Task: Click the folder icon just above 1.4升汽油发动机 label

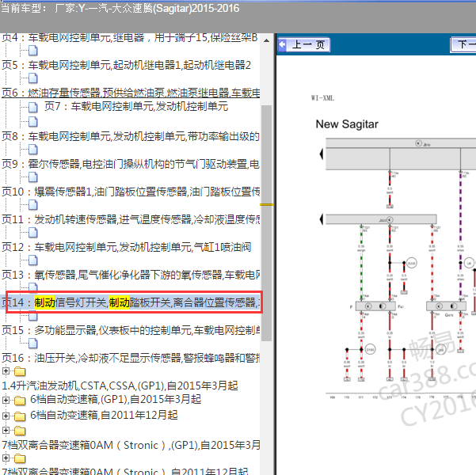Action: 20,371
